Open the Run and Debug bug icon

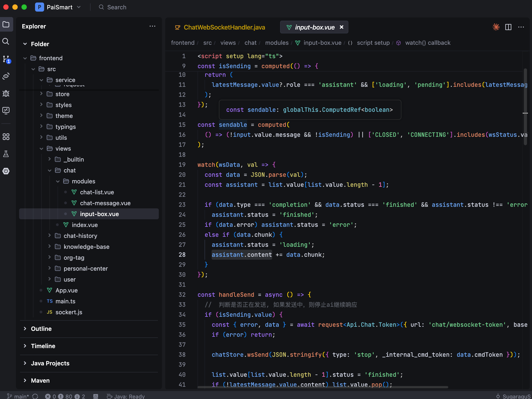6,93
